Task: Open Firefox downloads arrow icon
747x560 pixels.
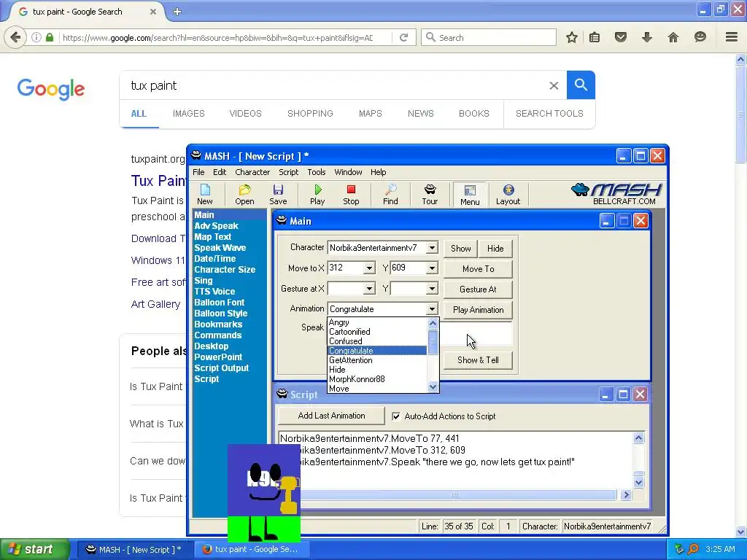Action: [x=646, y=37]
